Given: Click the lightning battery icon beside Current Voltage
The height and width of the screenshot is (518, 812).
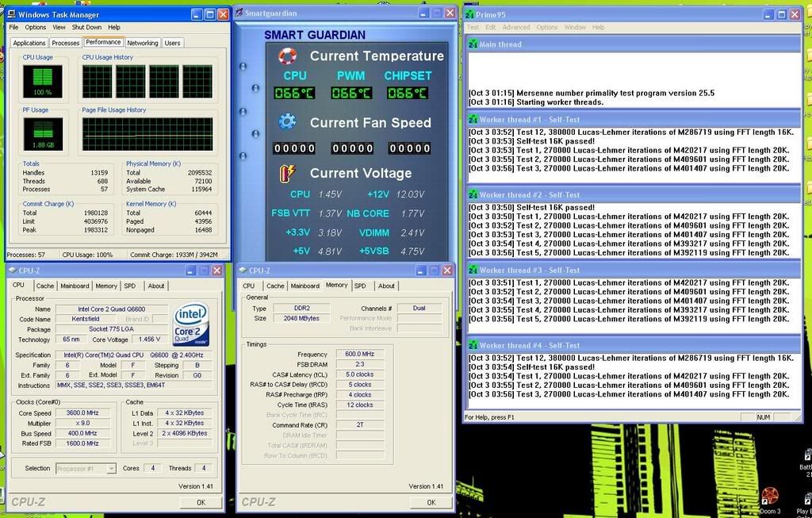Looking at the screenshot, I should 287,173.
